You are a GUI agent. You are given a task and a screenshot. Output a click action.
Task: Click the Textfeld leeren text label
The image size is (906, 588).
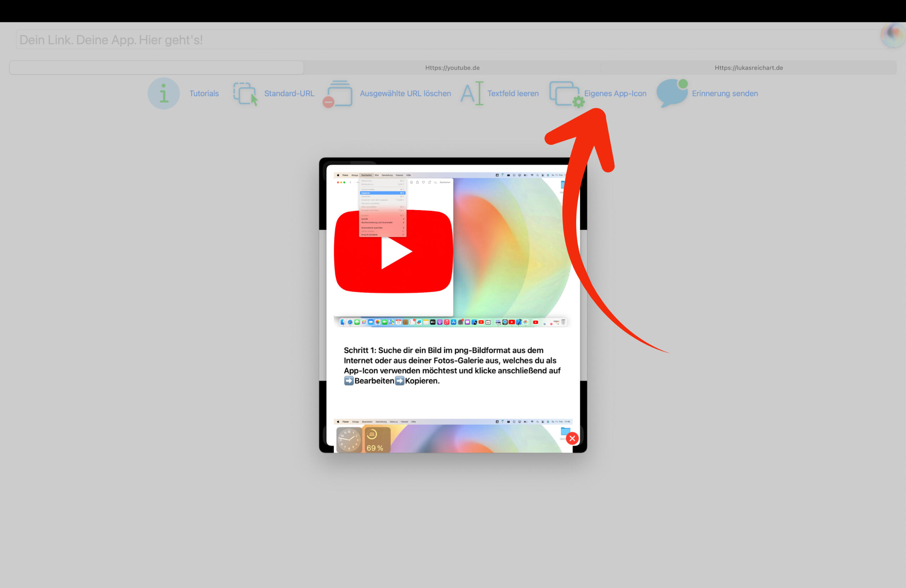tap(513, 94)
